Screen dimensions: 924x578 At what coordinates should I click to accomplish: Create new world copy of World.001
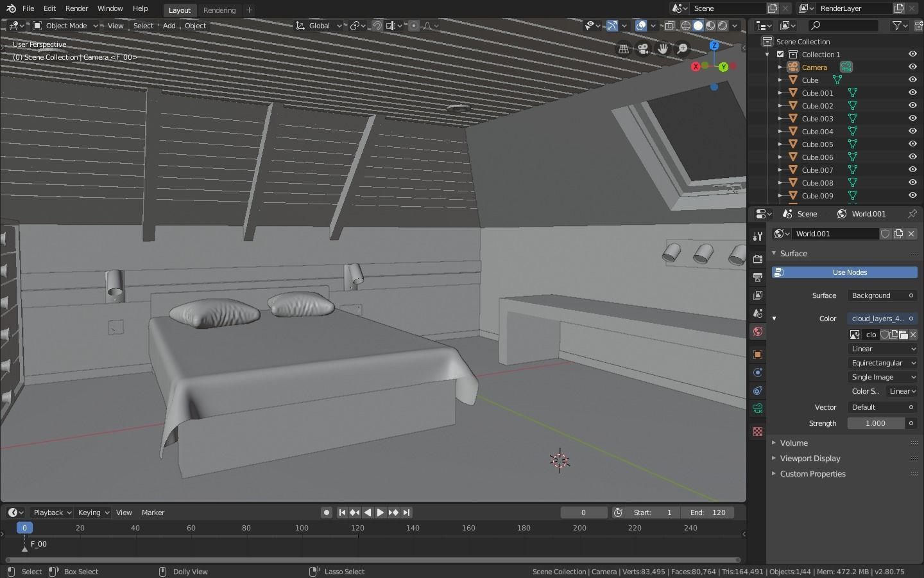[898, 234]
